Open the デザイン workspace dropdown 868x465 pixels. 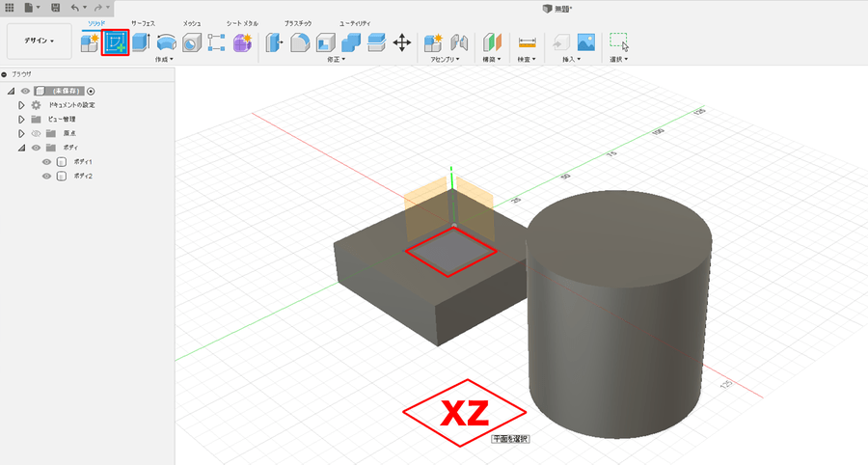pos(40,41)
